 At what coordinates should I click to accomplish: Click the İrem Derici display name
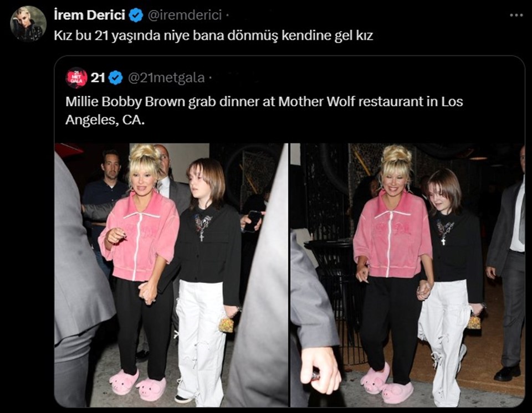[x=89, y=16]
